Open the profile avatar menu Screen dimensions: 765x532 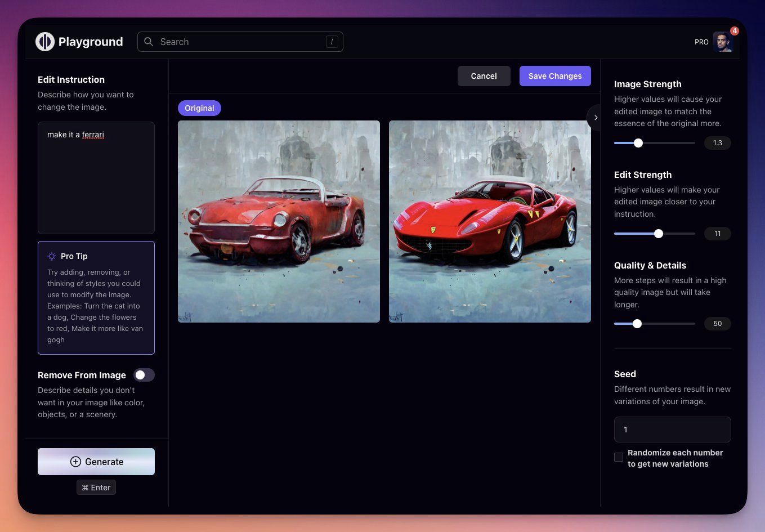(724, 42)
